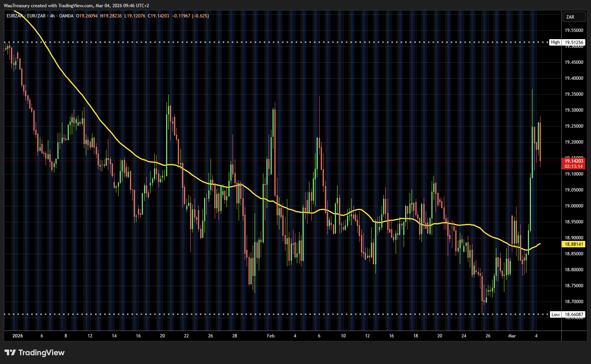Click the Feb month label on time axis
The width and height of the screenshot is (591, 364).
[271, 336]
